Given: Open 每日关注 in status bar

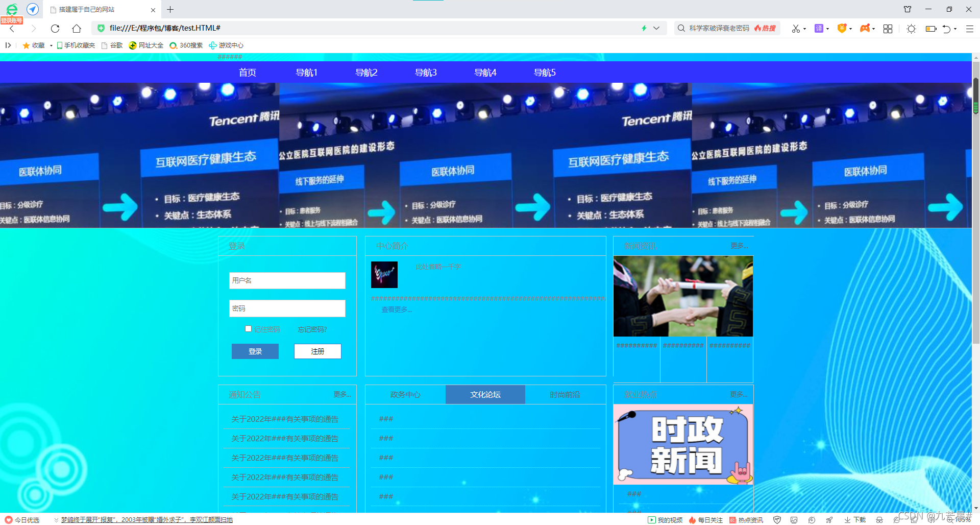Looking at the screenshot, I should pyautogui.click(x=706, y=520).
